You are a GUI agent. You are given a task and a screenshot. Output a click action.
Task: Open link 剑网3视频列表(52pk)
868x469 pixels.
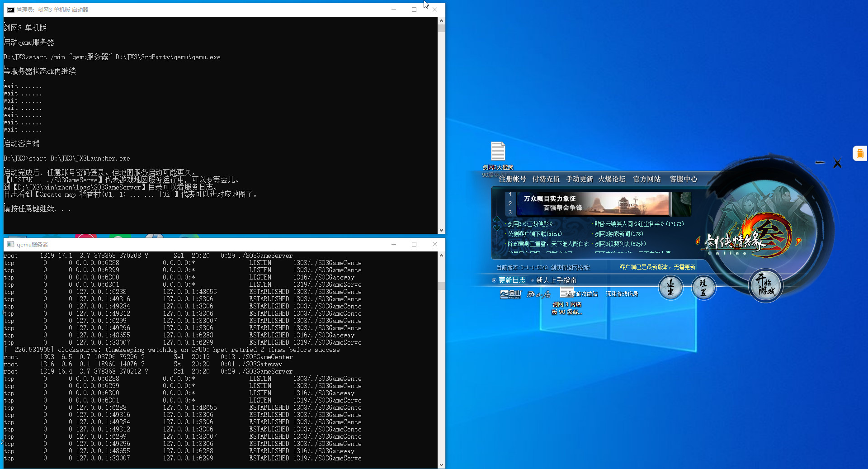click(x=620, y=244)
